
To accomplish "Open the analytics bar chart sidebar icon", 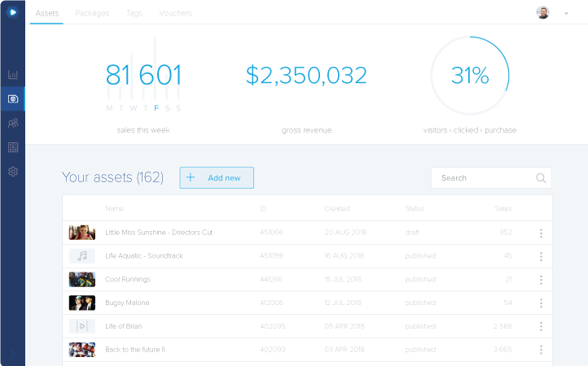I will pyautogui.click(x=13, y=74).
